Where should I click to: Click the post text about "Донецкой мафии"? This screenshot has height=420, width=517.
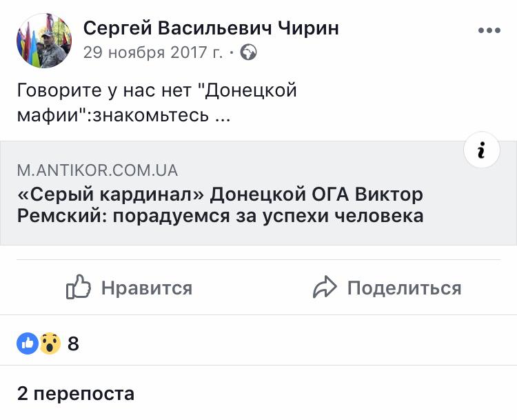point(157,90)
